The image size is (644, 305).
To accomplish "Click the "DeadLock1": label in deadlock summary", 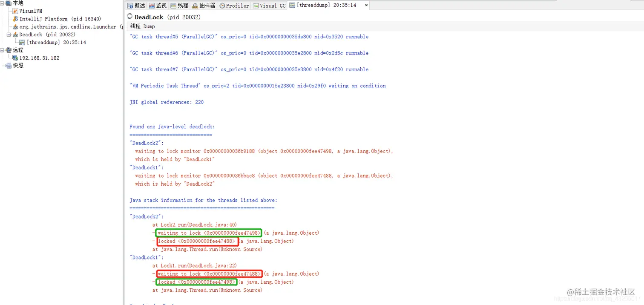I will click(x=147, y=167).
